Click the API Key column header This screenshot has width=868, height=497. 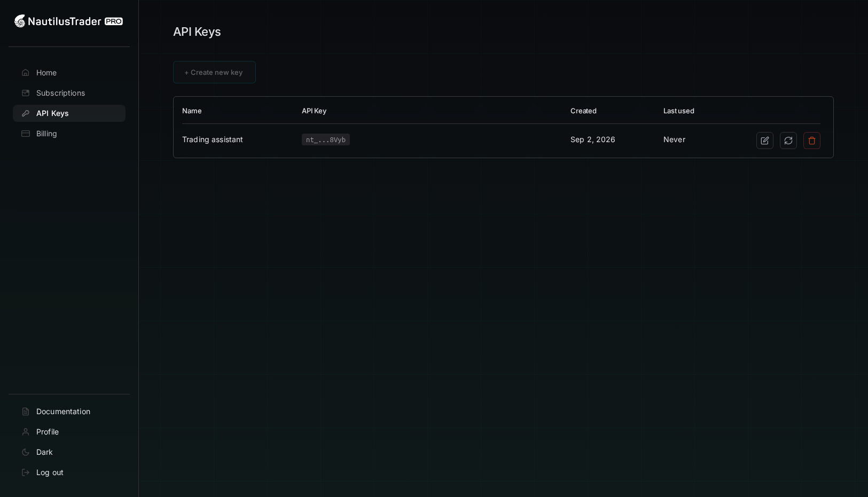(x=314, y=111)
